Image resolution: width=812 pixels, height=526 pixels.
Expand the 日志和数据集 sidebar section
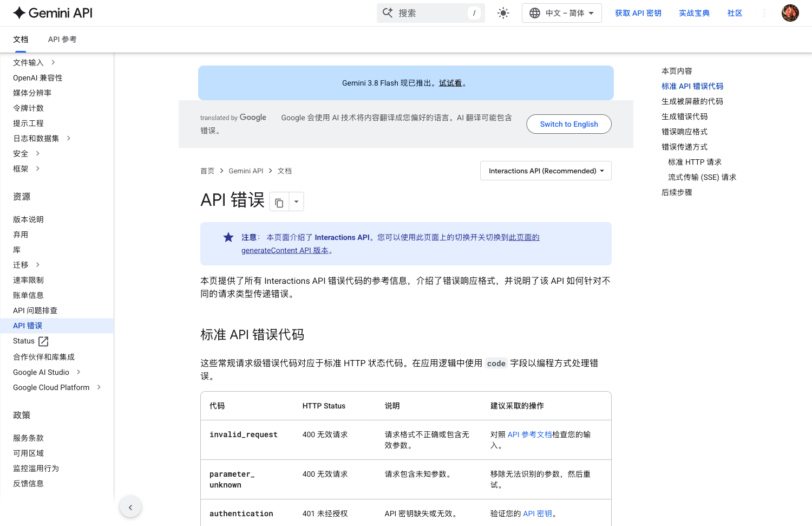69,139
